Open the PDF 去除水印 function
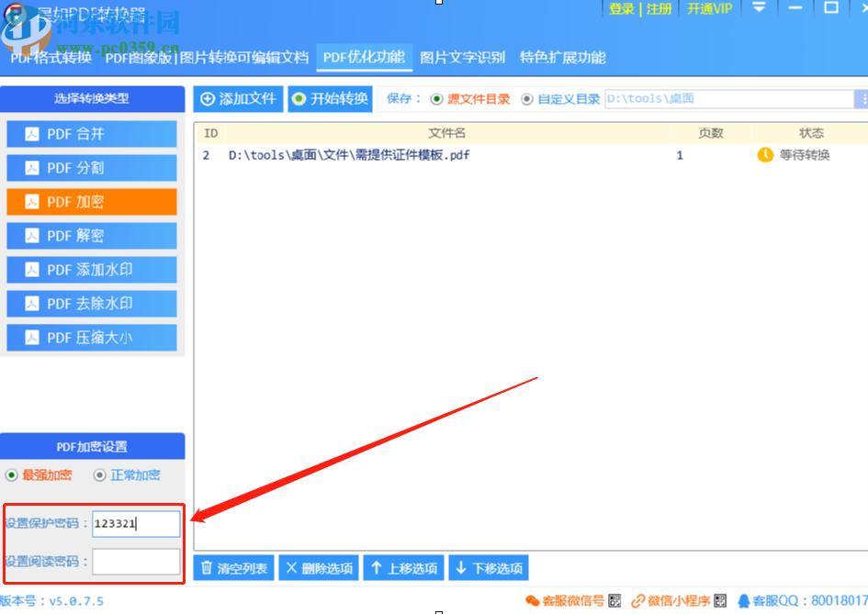868x614 pixels. tap(91, 303)
